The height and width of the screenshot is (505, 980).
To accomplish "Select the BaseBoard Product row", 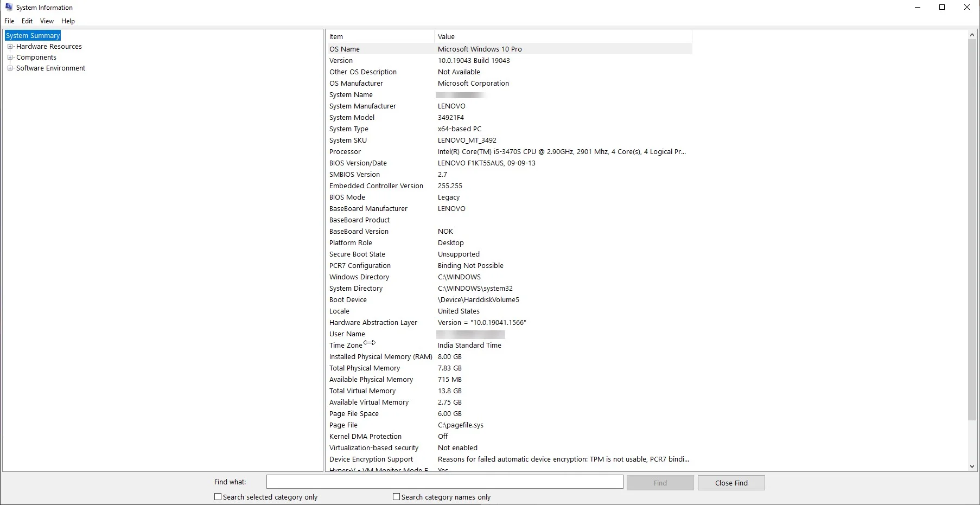I will click(509, 220).
